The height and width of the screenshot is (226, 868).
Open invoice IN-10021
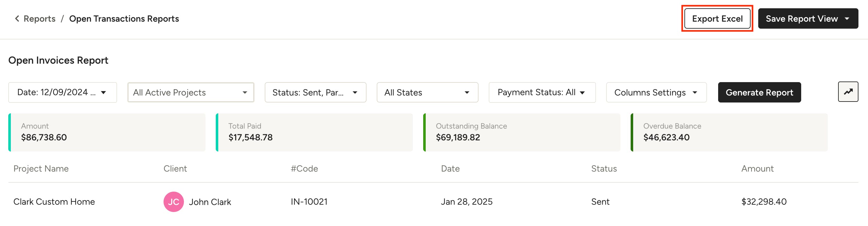click(x=309, y=202)
